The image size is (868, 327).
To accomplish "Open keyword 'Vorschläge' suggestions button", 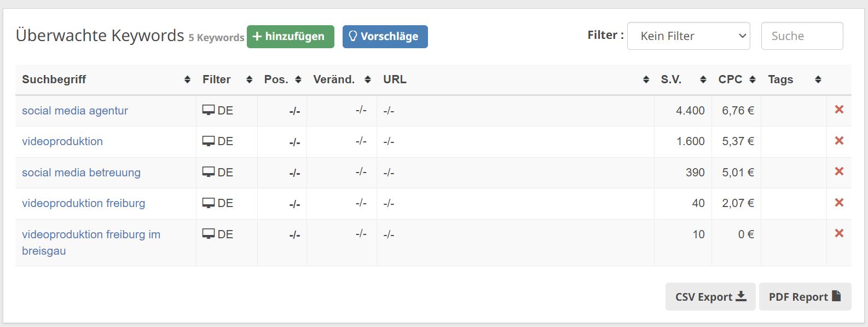I will click(x=385, y=37).
